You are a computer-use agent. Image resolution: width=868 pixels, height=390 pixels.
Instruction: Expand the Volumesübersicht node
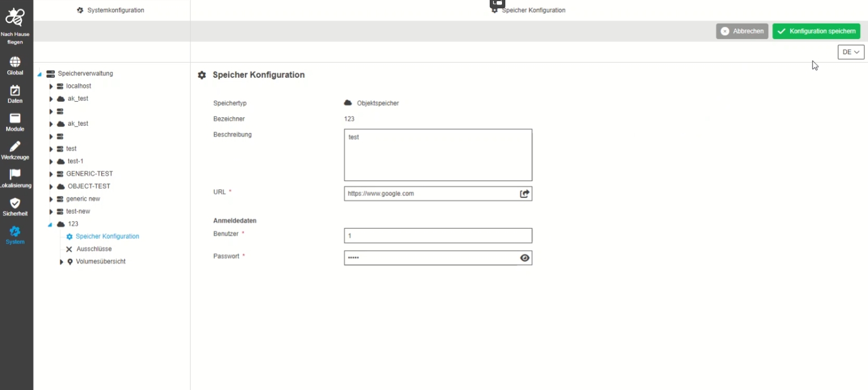click(x=62, y=261)
